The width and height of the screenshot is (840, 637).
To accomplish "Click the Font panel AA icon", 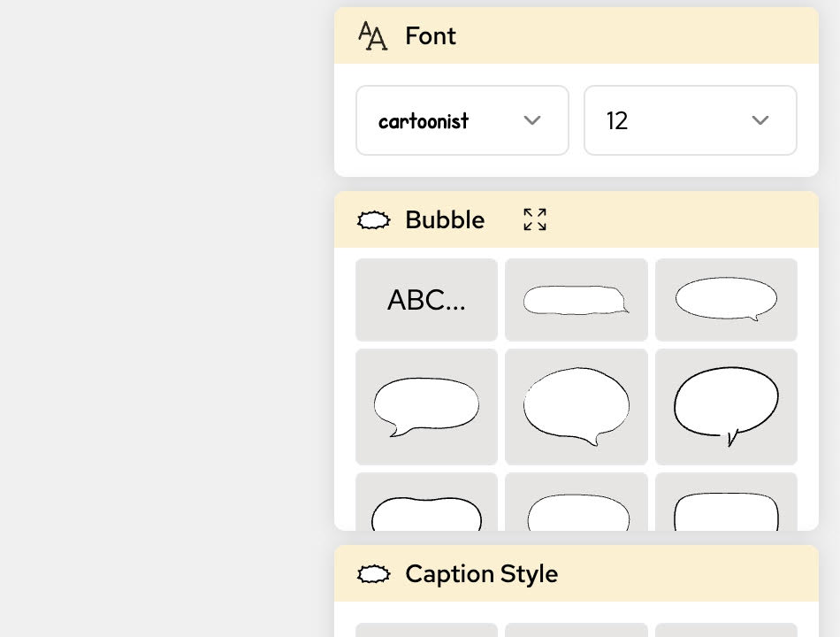I will click(372, 35).
